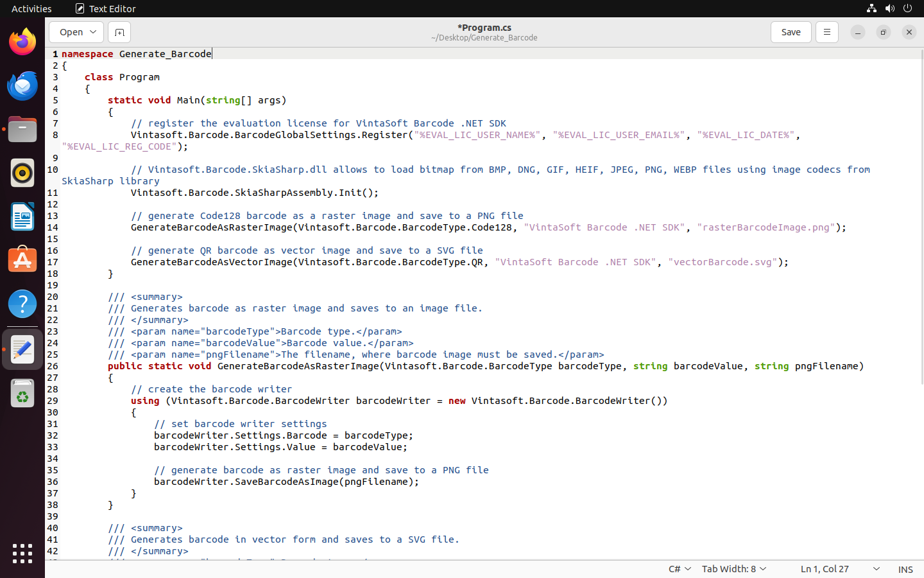Open the Help application icon
The image size is (924, 578).
pyautogui.click(x=22, y=304)
